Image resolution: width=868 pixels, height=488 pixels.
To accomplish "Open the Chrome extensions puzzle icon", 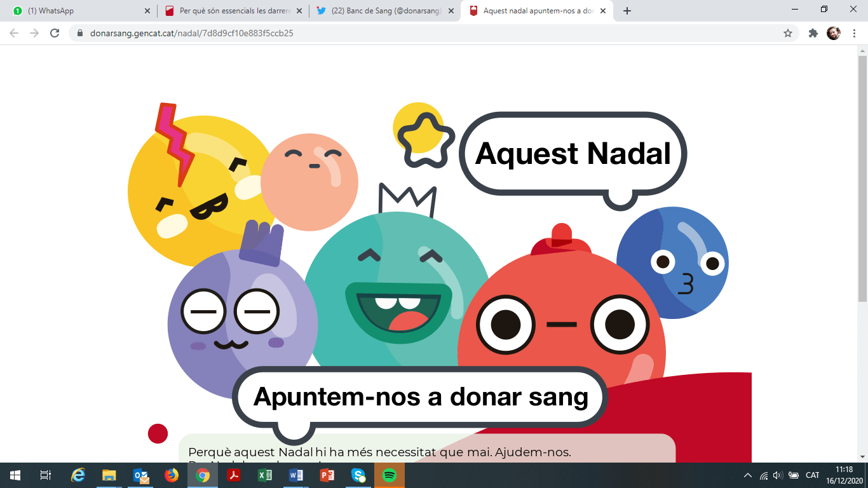I will pos(813,33).
